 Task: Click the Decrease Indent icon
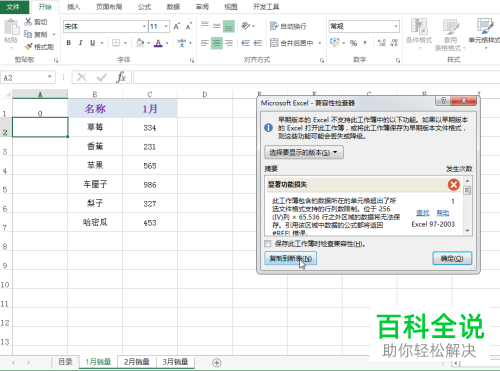246,43
